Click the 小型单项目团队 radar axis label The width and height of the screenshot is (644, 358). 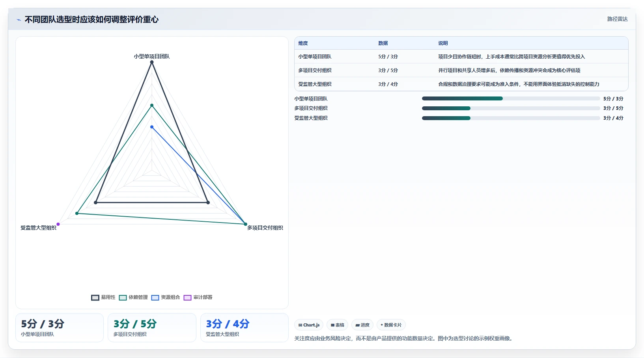point(152,56)
